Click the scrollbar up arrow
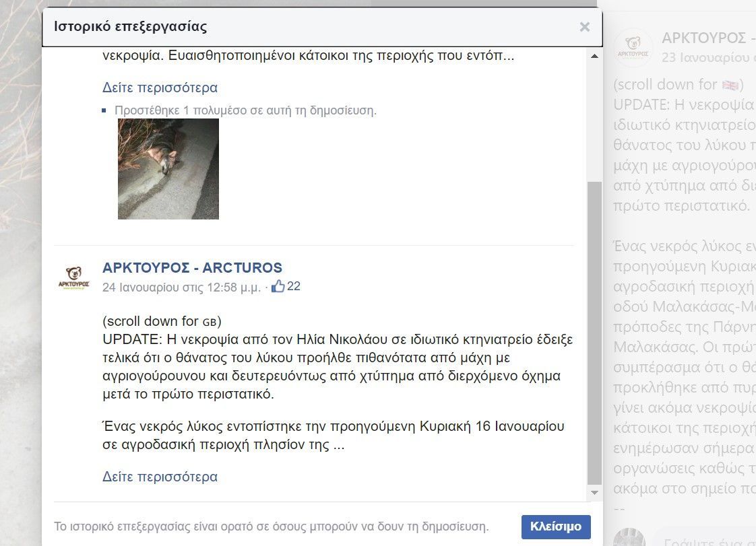Viewport: 756px width, 546px height. [x=594, y=57]
